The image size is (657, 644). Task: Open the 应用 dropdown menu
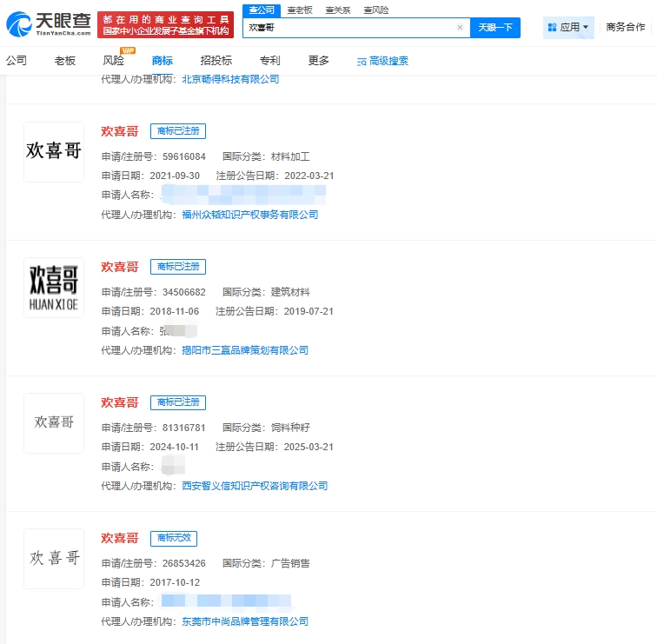[x=568, y=27]
